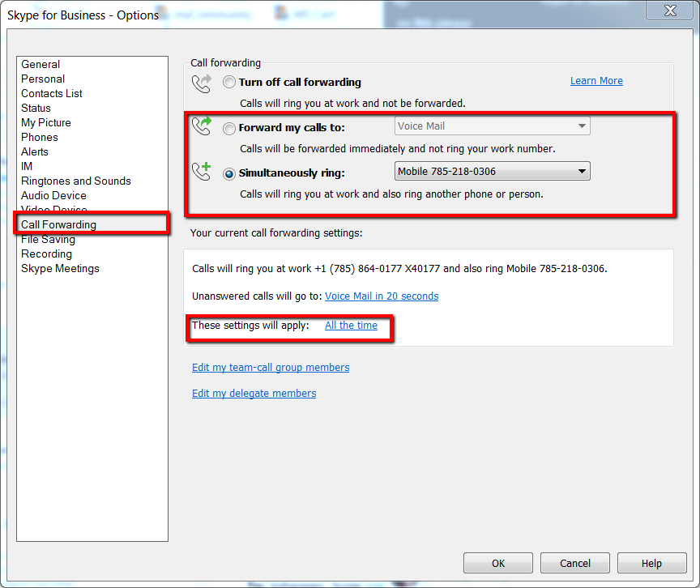Screen dimensions: 700x588
Task: Click the Cancel button
Action: pyautogui.click(x=575, y=563)
